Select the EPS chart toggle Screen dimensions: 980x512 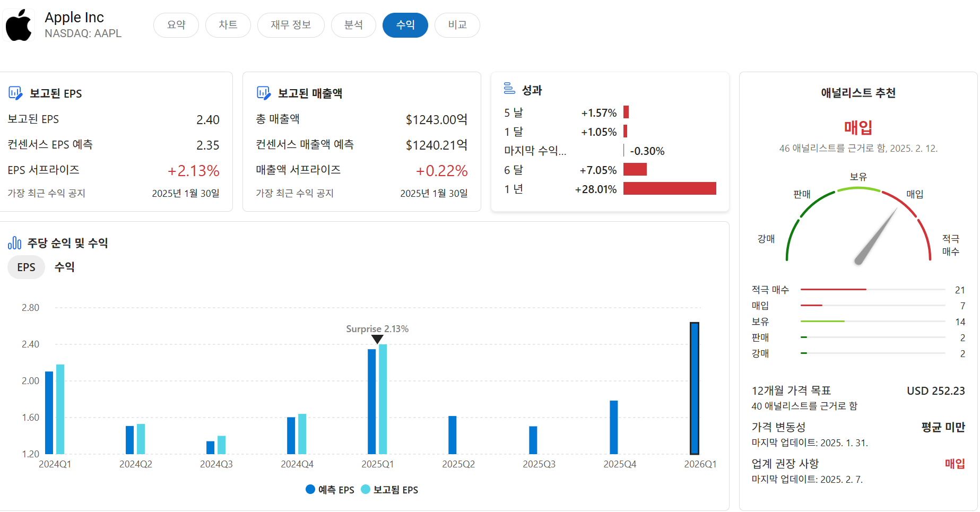pos(26,267)
